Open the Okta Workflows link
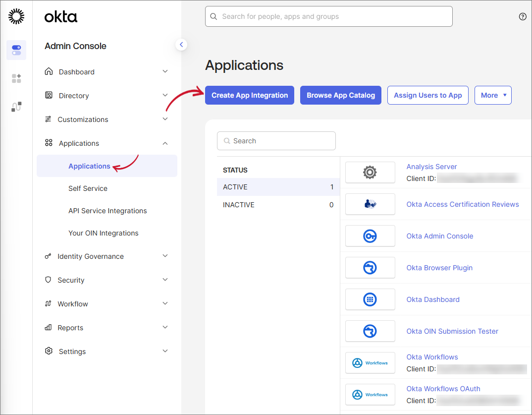Viewport: 532px width, 415px height. click(x=432, y=357)
